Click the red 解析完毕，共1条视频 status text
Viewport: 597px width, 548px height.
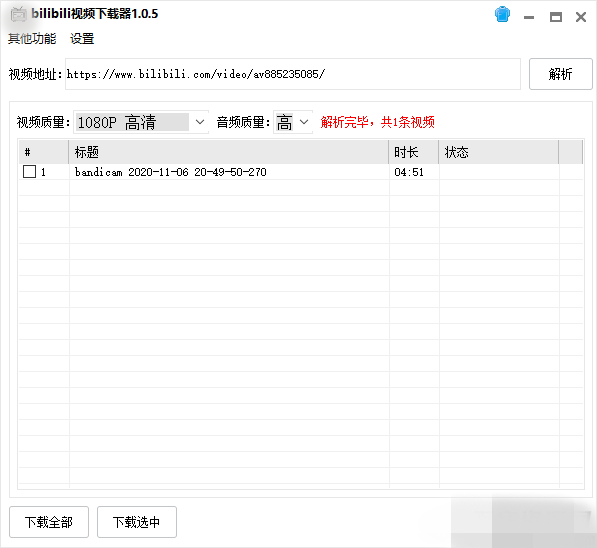point(377,122)
